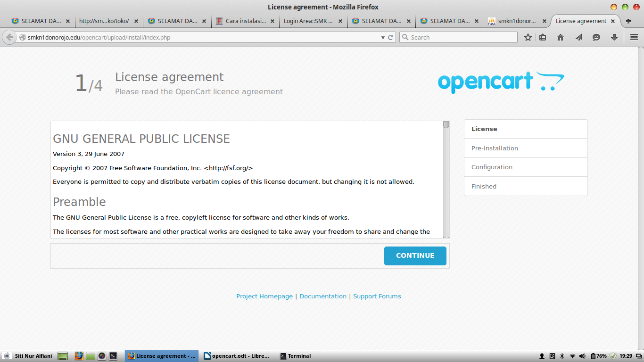Open the Documentation link
The image size is (644, 362).
tap(323, 296)
